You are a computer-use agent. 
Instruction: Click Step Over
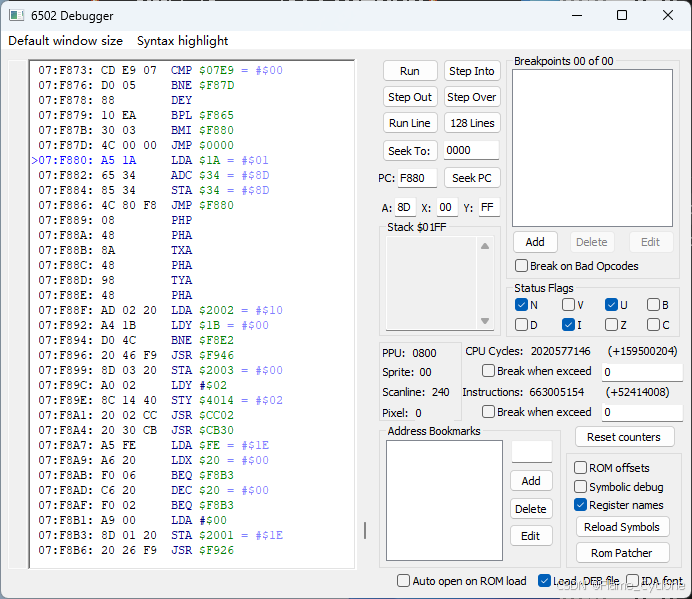472,97
